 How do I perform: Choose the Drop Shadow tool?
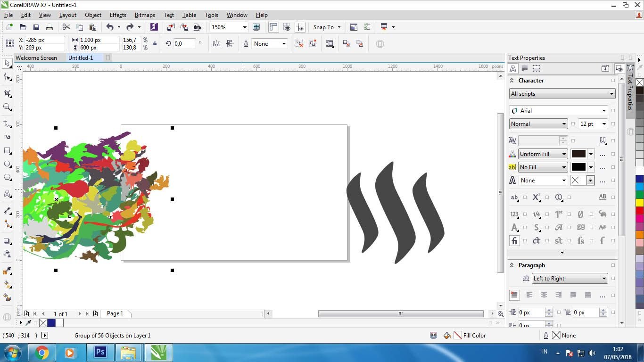pos(7,241)
